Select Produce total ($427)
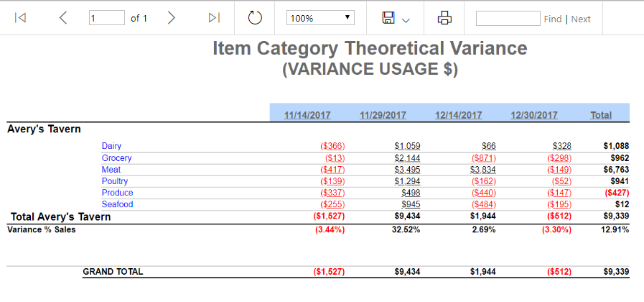644x302 pixels. coord(617,193)
